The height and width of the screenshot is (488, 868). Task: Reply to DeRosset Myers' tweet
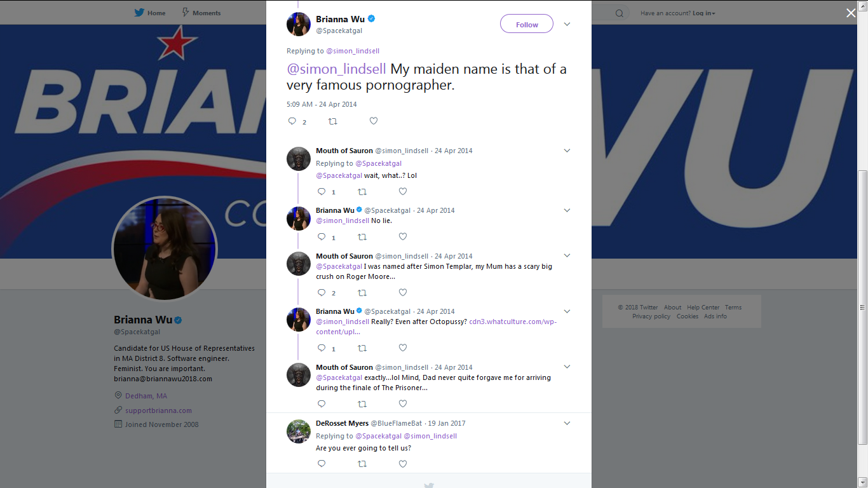(x=322, y=464)
